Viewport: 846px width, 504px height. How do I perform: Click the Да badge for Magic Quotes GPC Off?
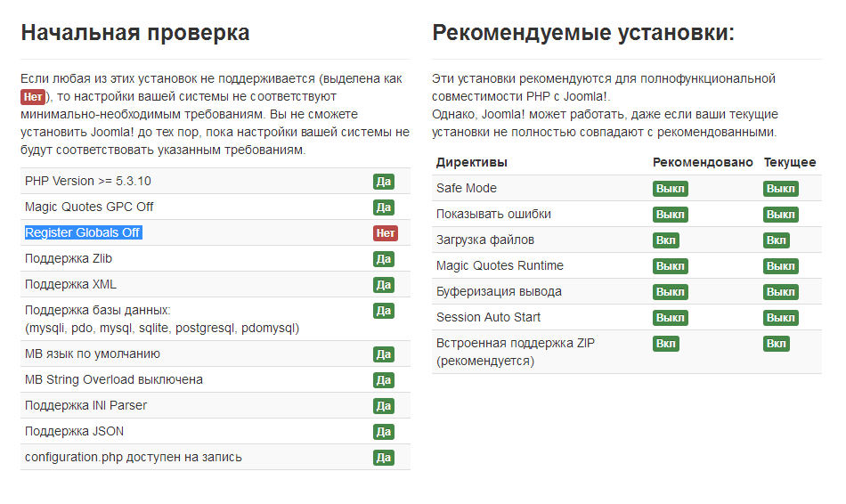tap(384, 207)
